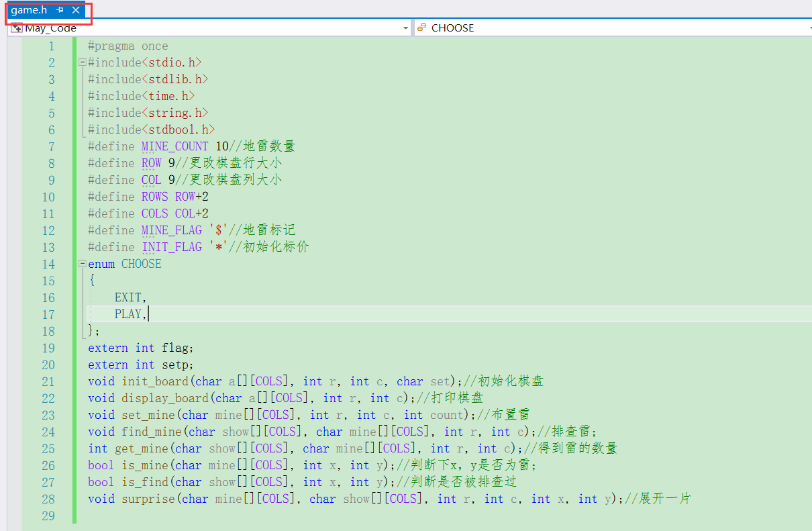
Task: Click the '$' character literal on line 12
Action: click(219, 230)
